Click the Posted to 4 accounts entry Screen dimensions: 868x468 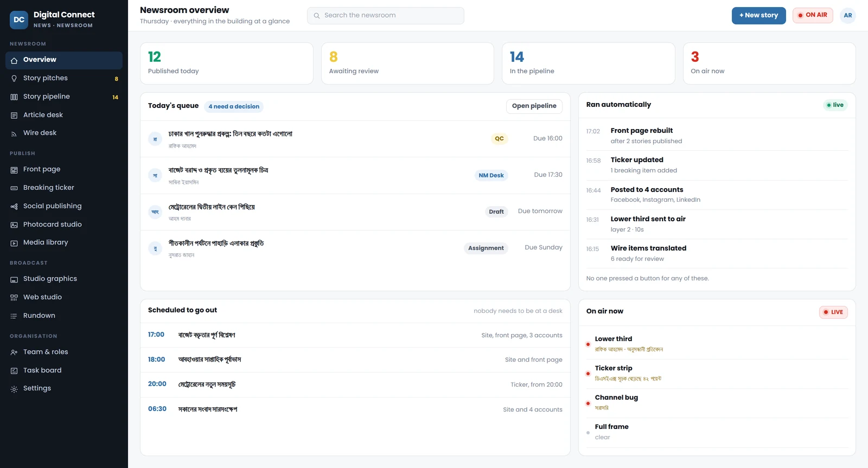(717, 195)
